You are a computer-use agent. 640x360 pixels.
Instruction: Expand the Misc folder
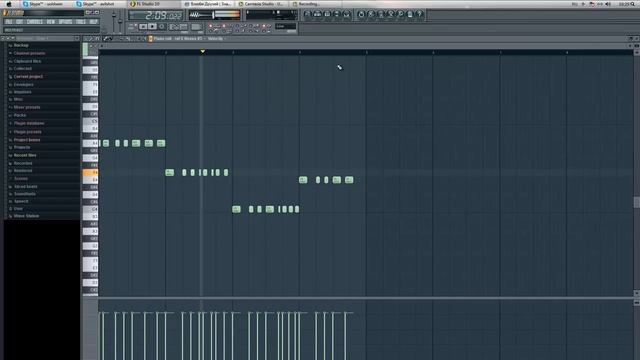pos(18,99)
